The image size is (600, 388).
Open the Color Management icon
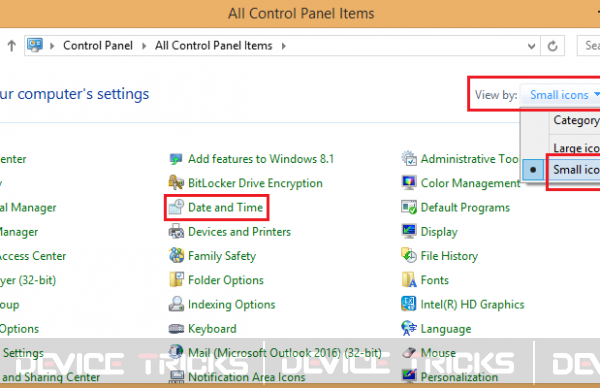(x=409, y=183)
